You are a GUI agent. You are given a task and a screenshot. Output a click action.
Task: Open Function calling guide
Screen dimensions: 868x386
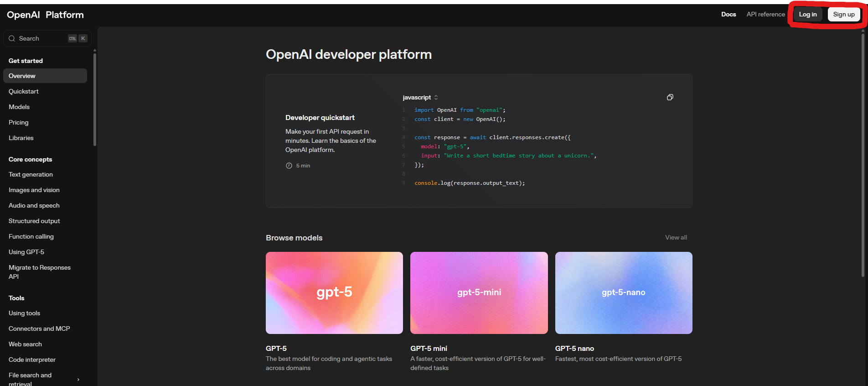(31, 236)
